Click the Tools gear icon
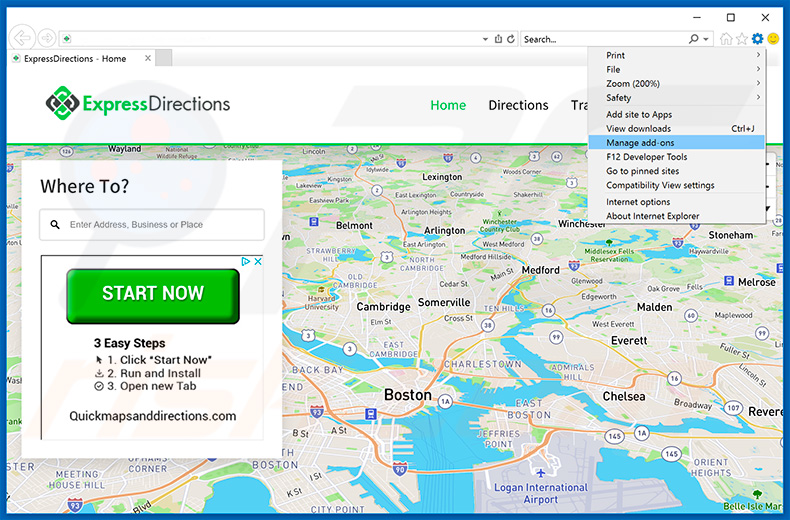Viewport: 790px width, 520px height. pos(757,39)
